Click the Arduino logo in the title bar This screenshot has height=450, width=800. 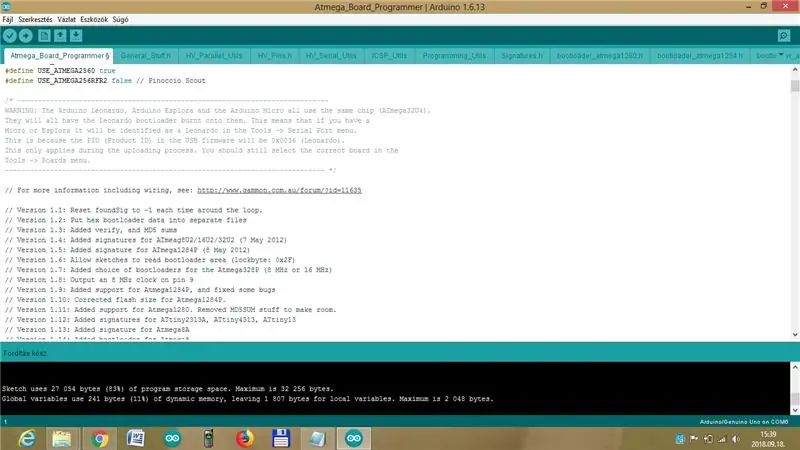pyautogui.click(x=6, y=7)
